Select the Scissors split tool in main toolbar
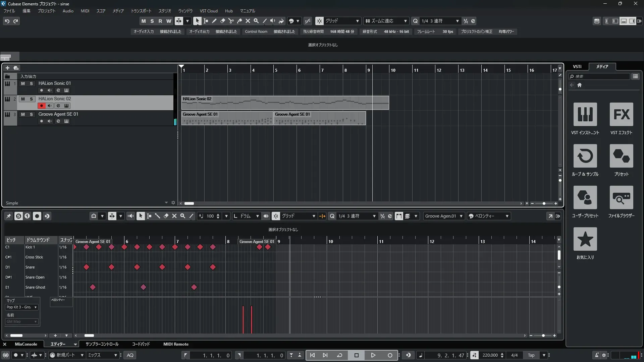The image size is (644, 362). pos(231,21)
